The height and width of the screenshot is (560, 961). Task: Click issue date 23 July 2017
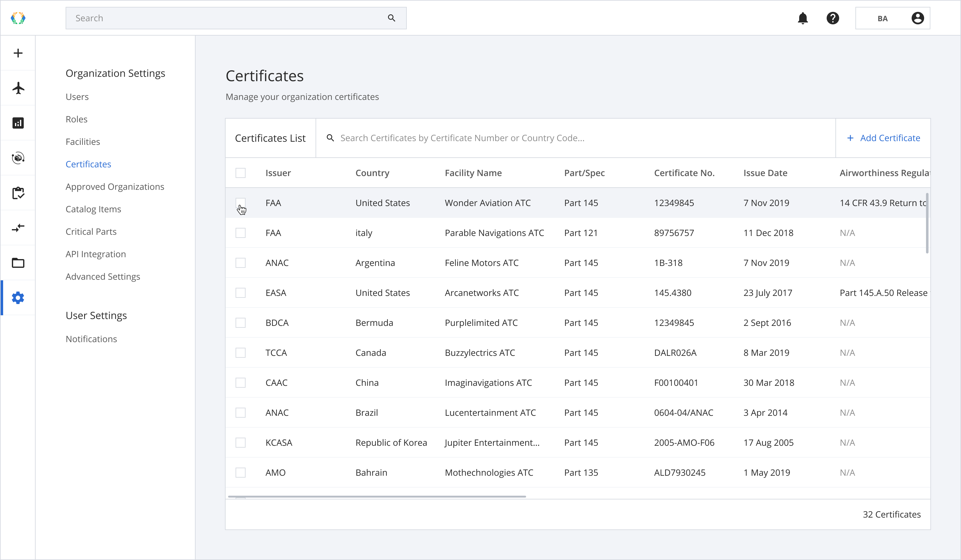(768, 293)
